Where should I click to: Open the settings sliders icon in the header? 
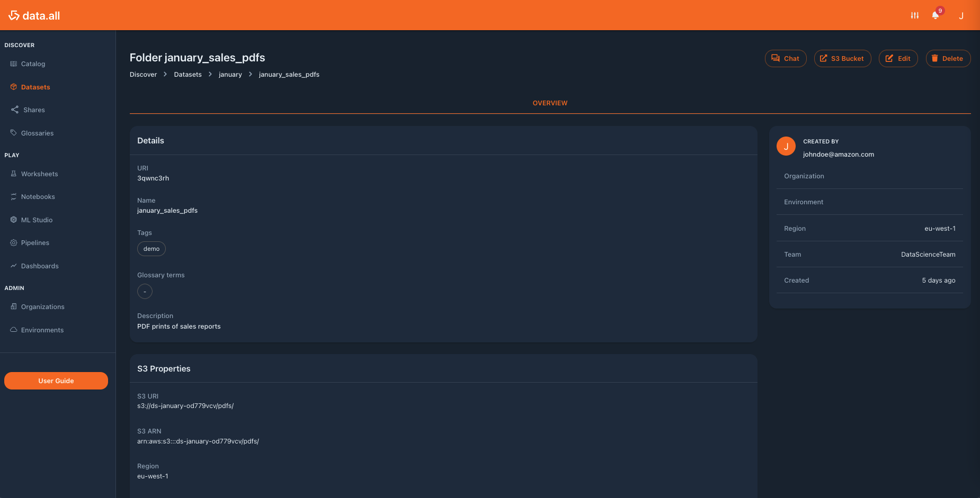click(x=915, y=15)
